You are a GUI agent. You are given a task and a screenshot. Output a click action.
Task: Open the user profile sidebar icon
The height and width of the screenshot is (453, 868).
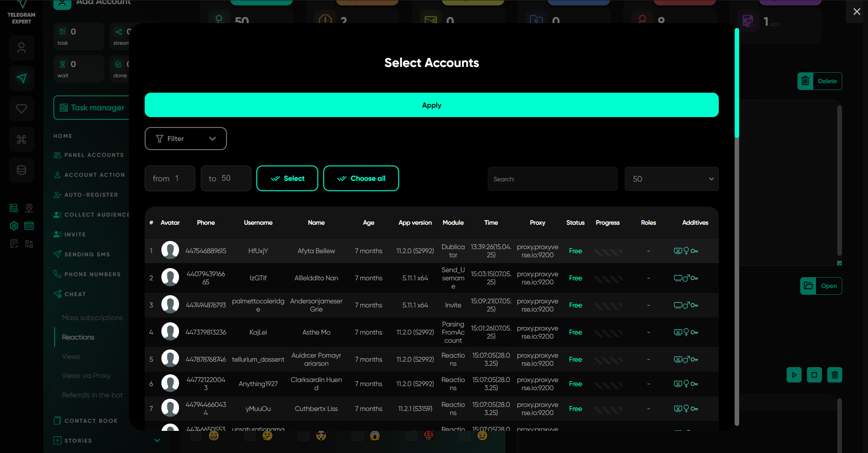tap(21, 48)
